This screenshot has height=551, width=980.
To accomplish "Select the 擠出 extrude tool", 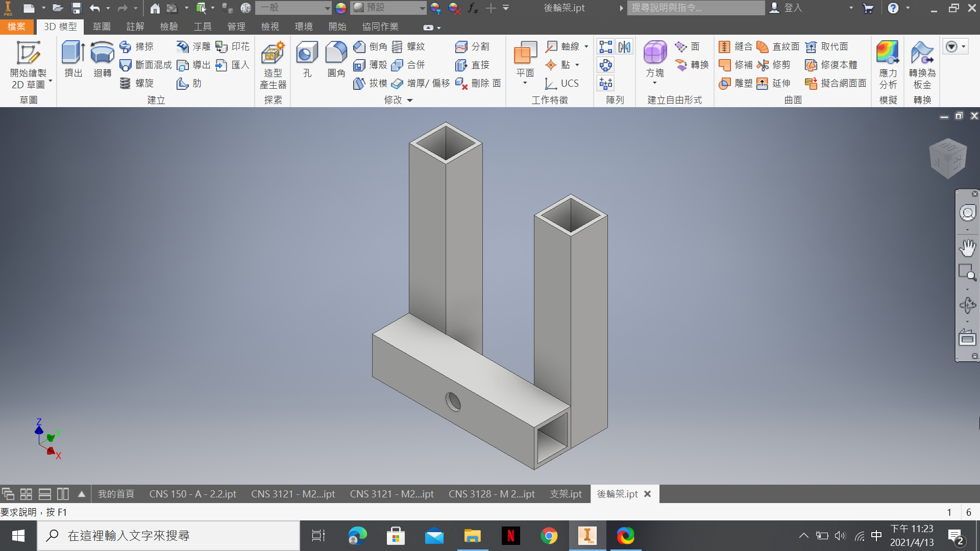I will pyautogui.click(x=73, y=59).
